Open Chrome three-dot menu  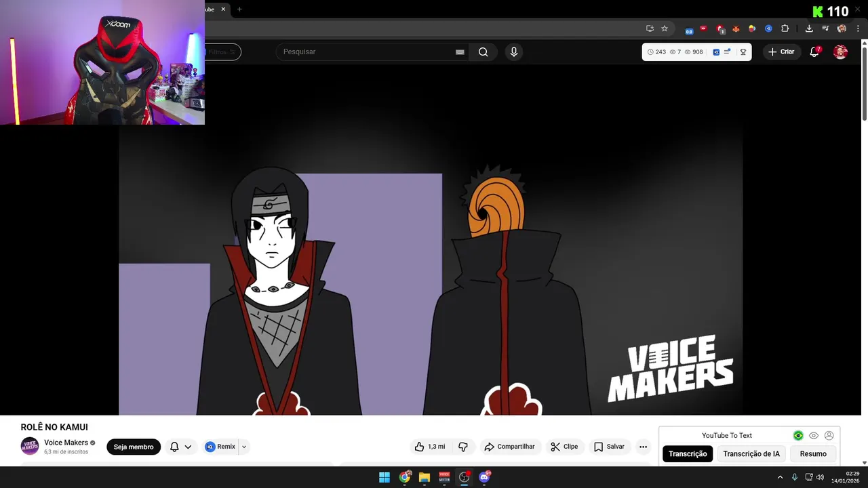coord(858,28)
